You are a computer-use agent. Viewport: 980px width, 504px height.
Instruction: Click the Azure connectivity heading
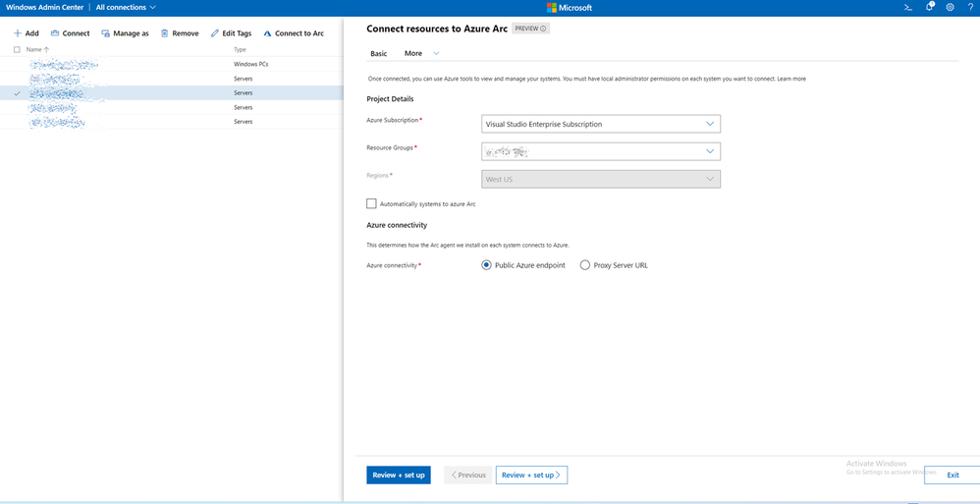[397, 224]
